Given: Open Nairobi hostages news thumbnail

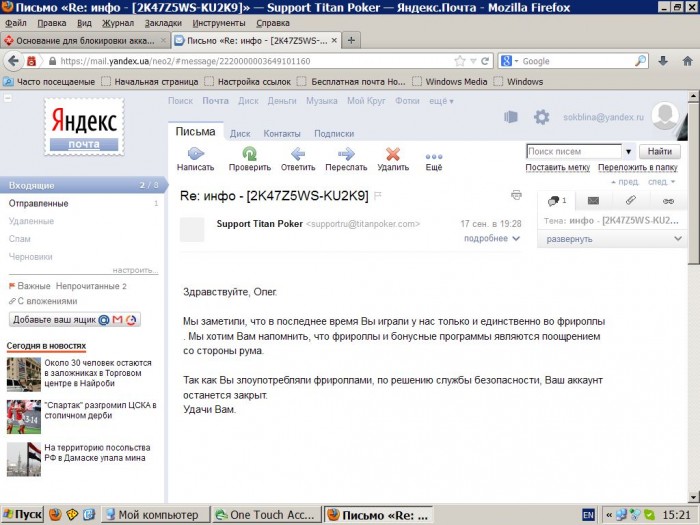Looking at the screenshot, I should click(24, 375).
